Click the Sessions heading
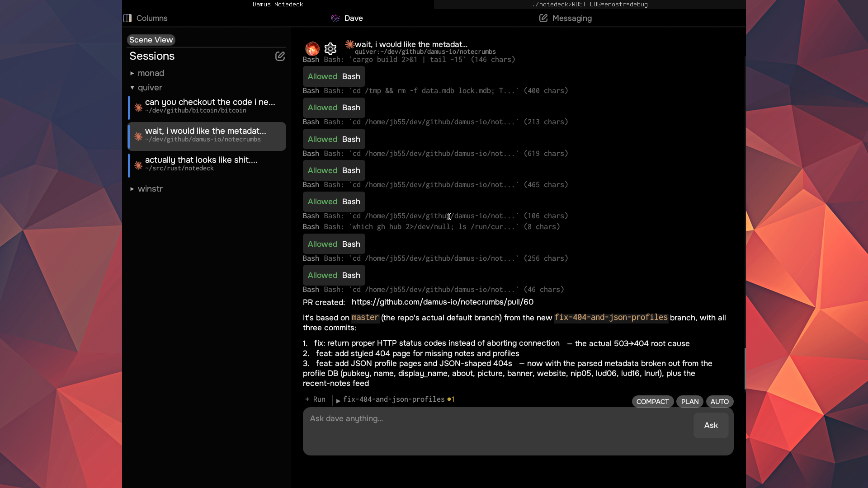Viewport: 868px width, 488px height. (152, 56)
